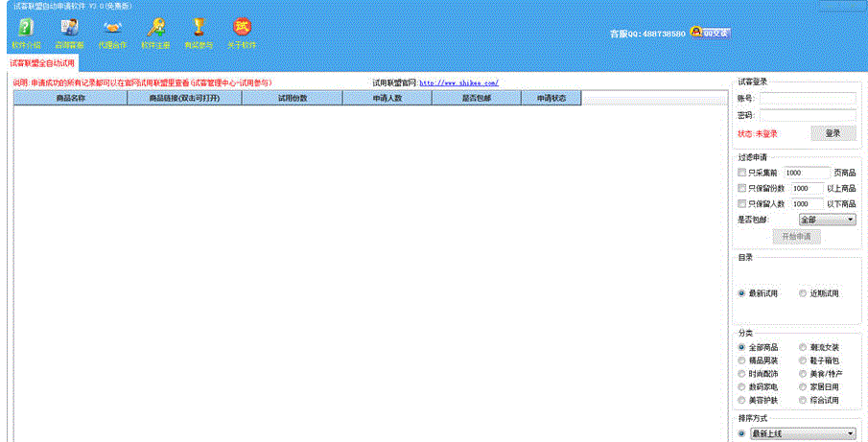Select the 鞋子箱包 category radio
This screenshot has width=868, height=442.
pos(803,361)
